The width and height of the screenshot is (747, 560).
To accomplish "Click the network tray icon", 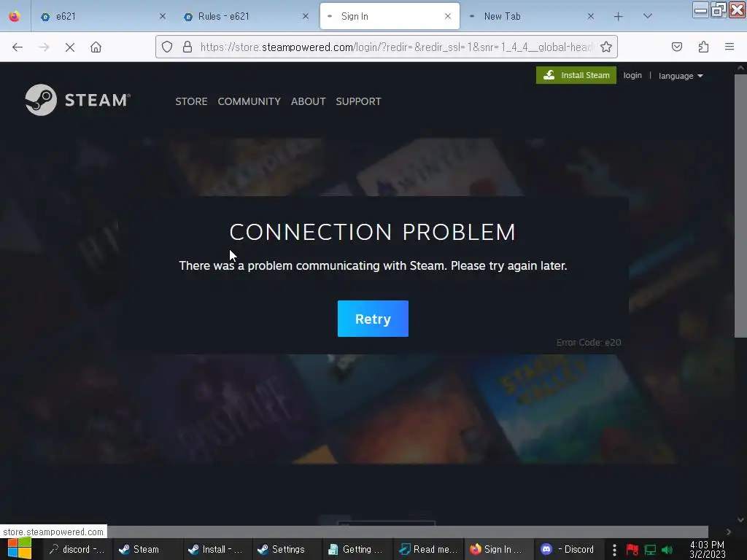I will point(650,550).
